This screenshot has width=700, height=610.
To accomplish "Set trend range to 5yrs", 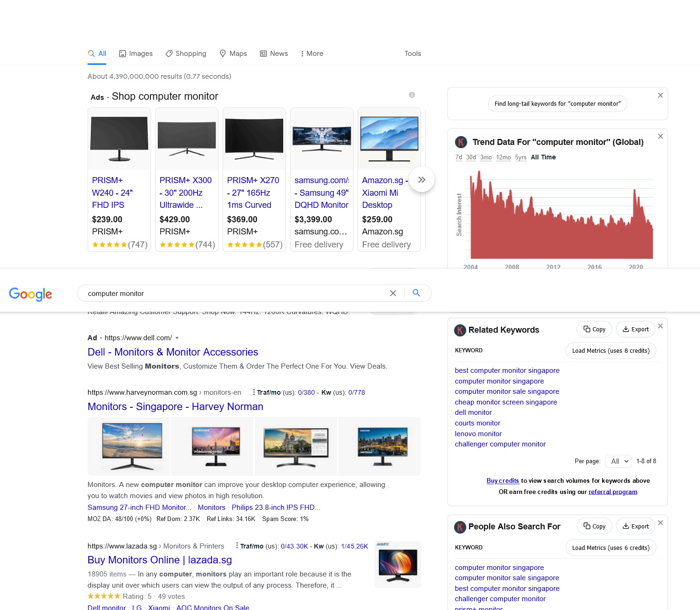I will pyautogui.click(x=521, y=158).
